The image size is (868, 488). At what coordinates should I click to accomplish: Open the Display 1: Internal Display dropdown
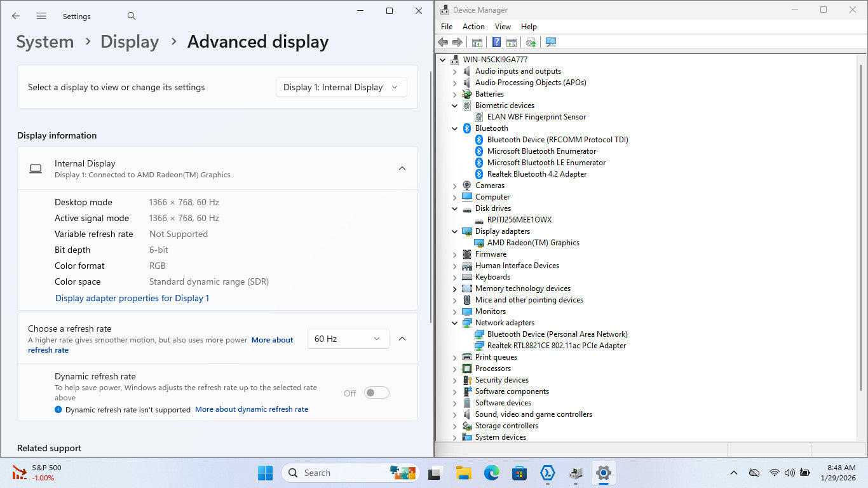click(x=341, y=87)
